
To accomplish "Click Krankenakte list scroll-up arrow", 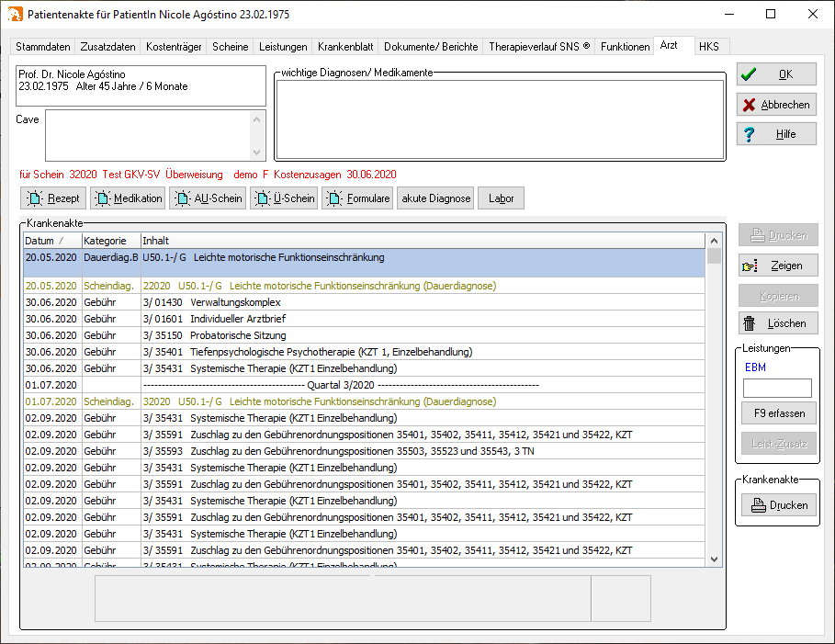I will coord(714,241).
